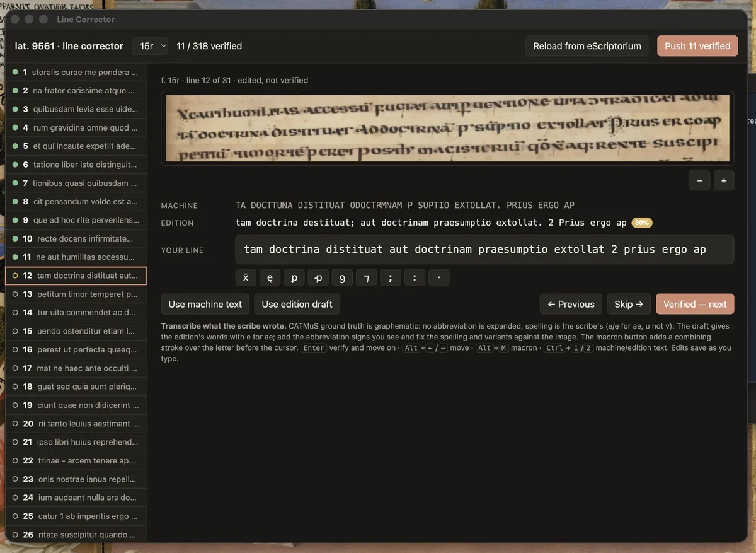The image size is (756, 553).
Task: Select line 13 petitum timor temperet
Action: click(76, 294)
